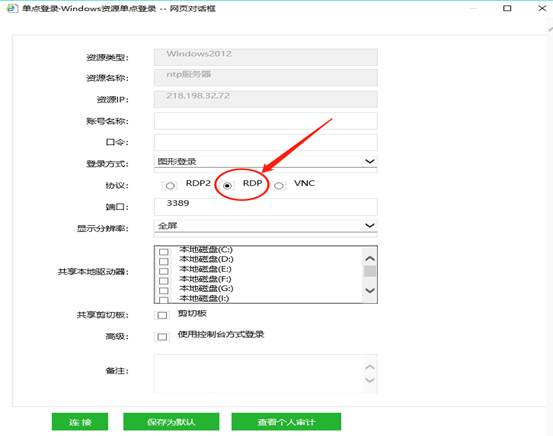Viewport: 553px width, 436px height.
Task: Select the RDP protocol radio button
Action: pos(227,186)
